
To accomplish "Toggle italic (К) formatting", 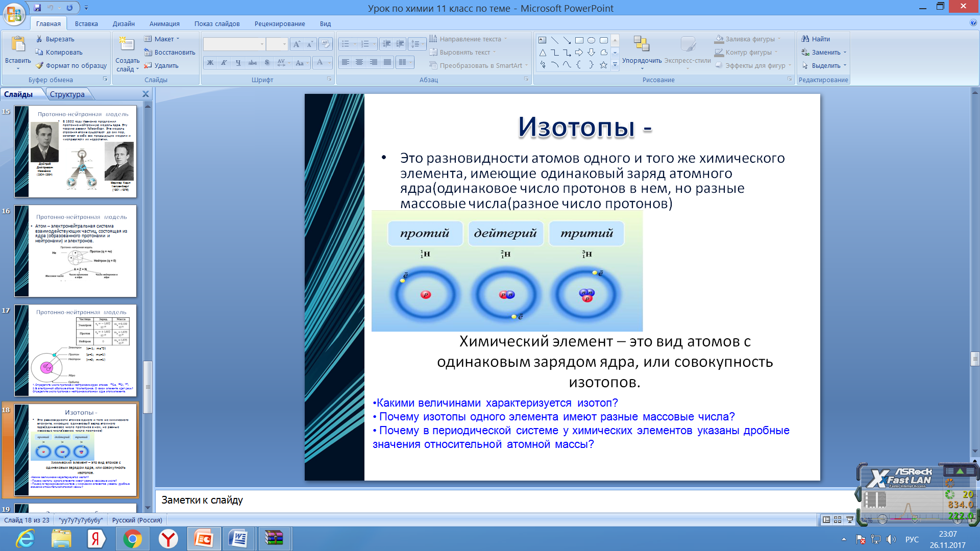I will click(x=224, y=63).
